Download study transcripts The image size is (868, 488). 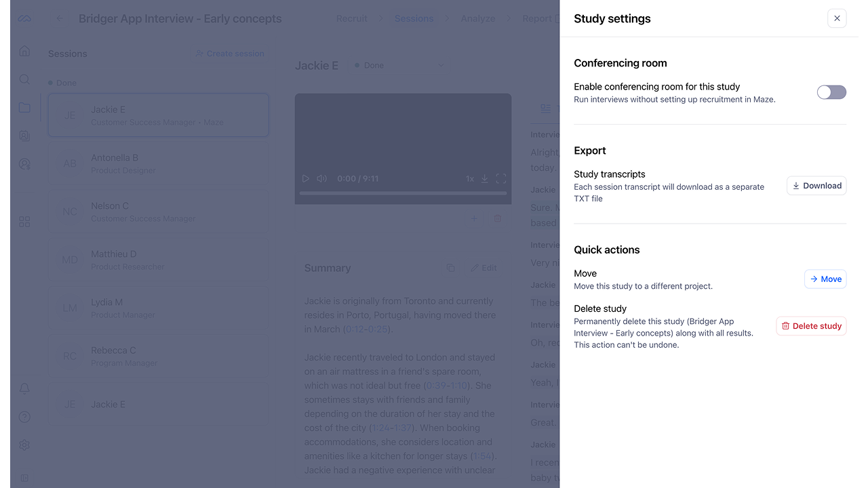(x=816, y=186)
